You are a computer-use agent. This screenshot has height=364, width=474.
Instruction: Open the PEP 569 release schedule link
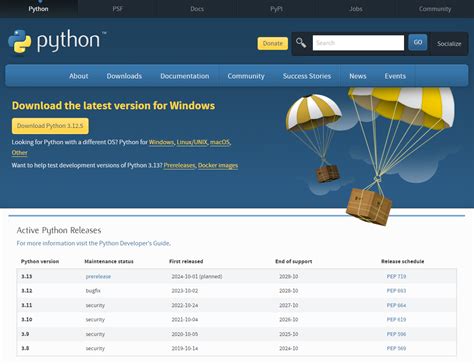pyautogui.click(x=396, y=348)
